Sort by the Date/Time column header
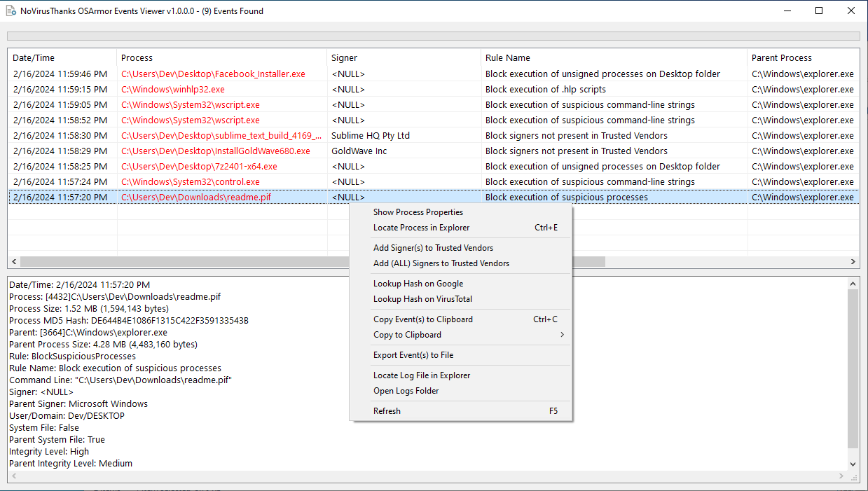The width and height of the screenshot is (868, 491). tap(62, 58)
